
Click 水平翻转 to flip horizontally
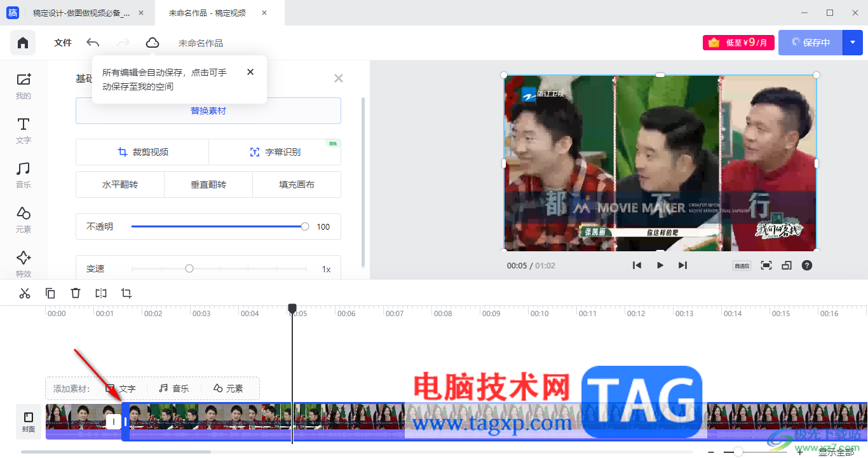(120, 184)
